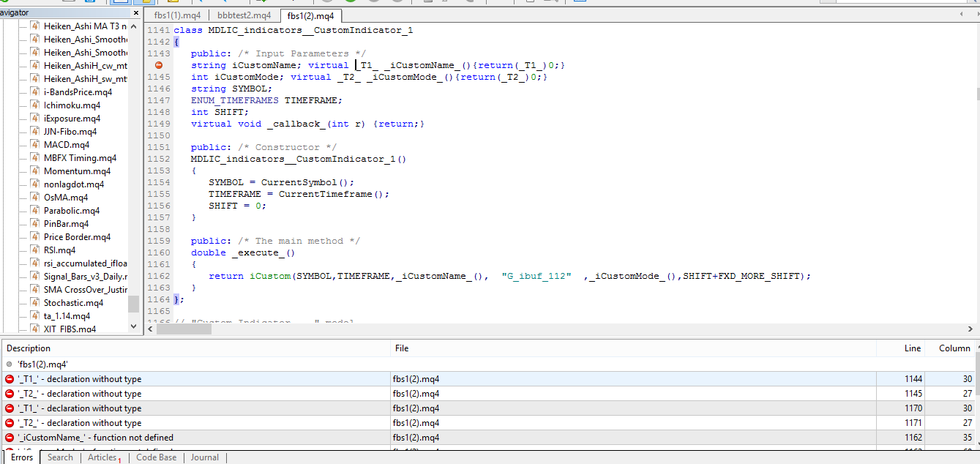
Task: Click the editor vertical scrollbar thumb
Action: click(x=977, y=94)
